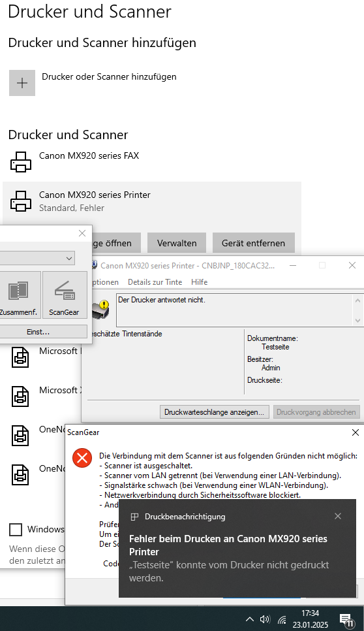Open the Zusammenf. stitch tool
The image size is (364, 631).
(x=18, y=295)
